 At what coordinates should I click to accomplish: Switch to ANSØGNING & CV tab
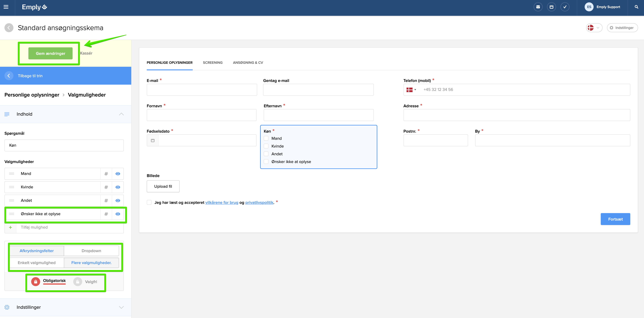248,63
